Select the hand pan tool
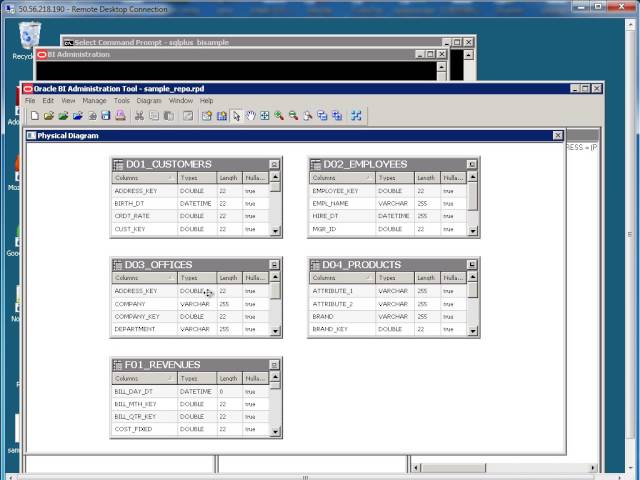 pyautogui.click(x=250, y=116)
